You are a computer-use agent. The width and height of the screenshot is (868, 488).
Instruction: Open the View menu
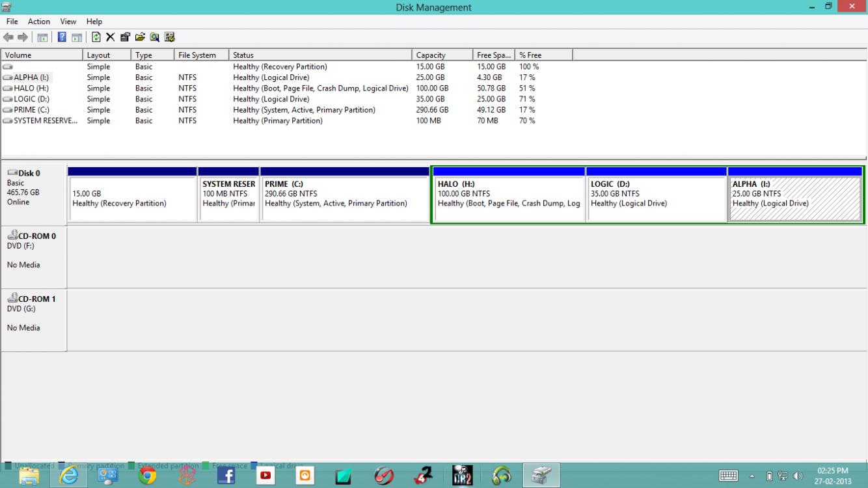coord(68,21)
